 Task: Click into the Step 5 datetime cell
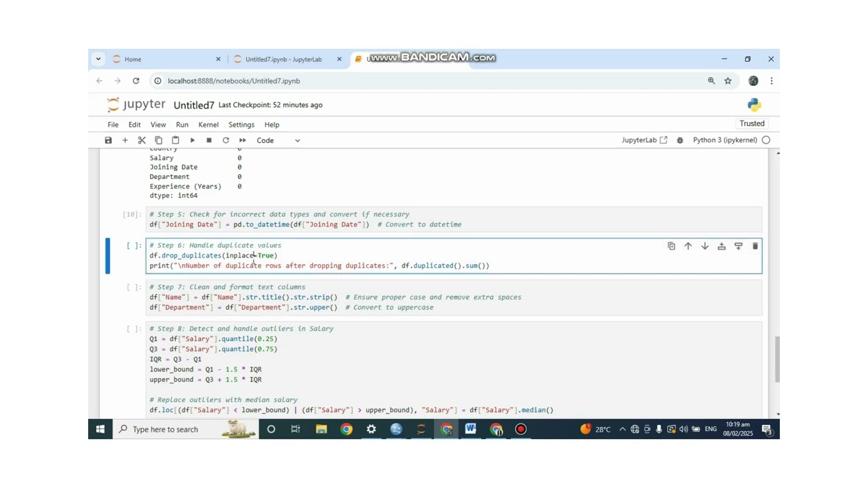coord(454,220)
